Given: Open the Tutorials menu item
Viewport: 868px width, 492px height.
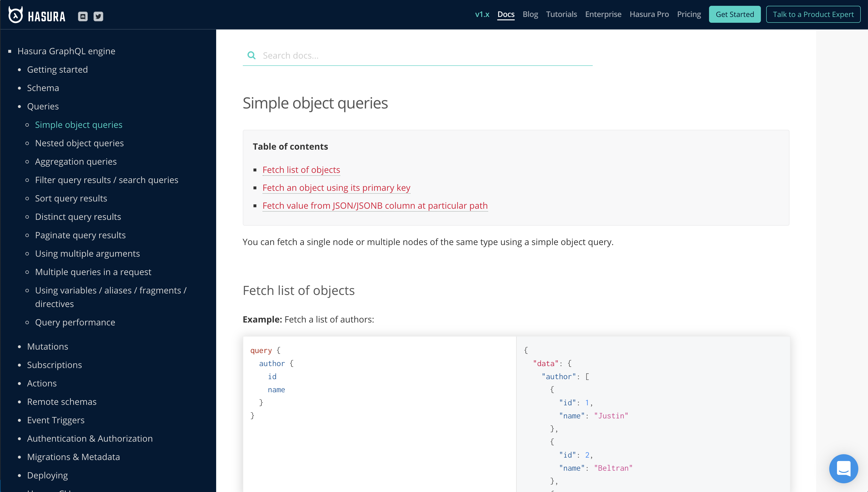Looking at the screenshot, I should coord(561,14).
